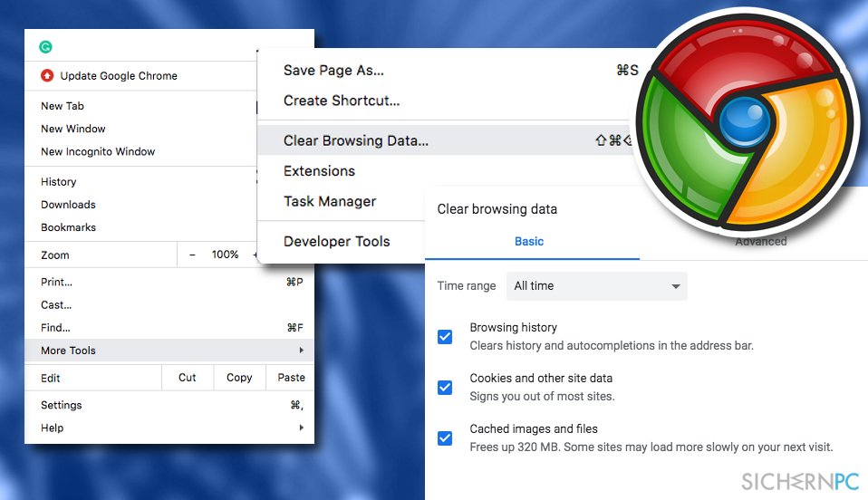Screen dimensions: 868x500
Task: Switch to the Basic tab
Action: pos(529,242)
